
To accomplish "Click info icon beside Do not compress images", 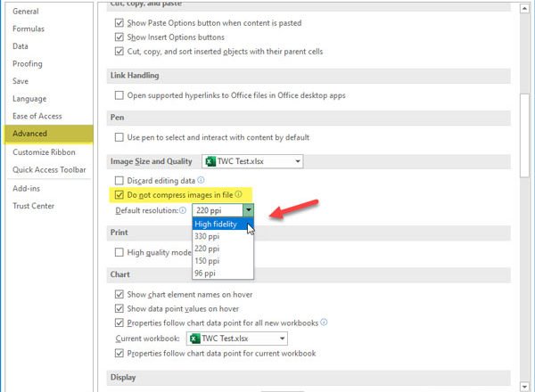I will (x=238, y=194).
